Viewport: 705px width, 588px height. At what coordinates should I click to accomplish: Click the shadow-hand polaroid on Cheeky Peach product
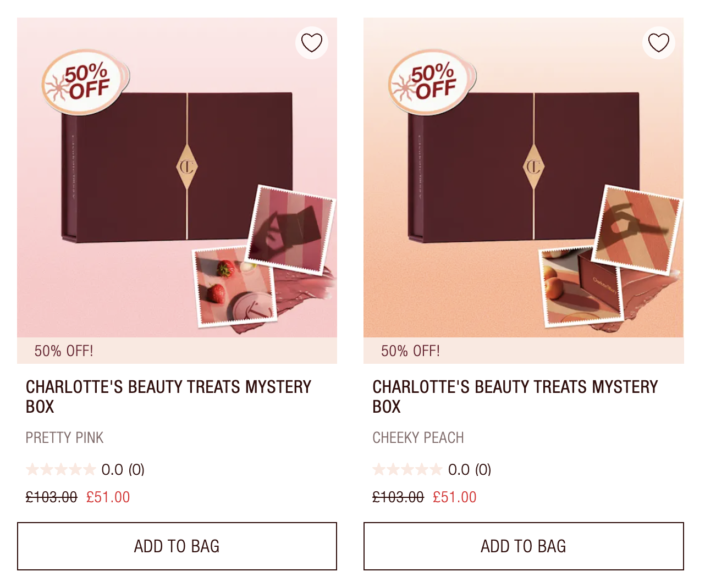click(x=638, y=228)
